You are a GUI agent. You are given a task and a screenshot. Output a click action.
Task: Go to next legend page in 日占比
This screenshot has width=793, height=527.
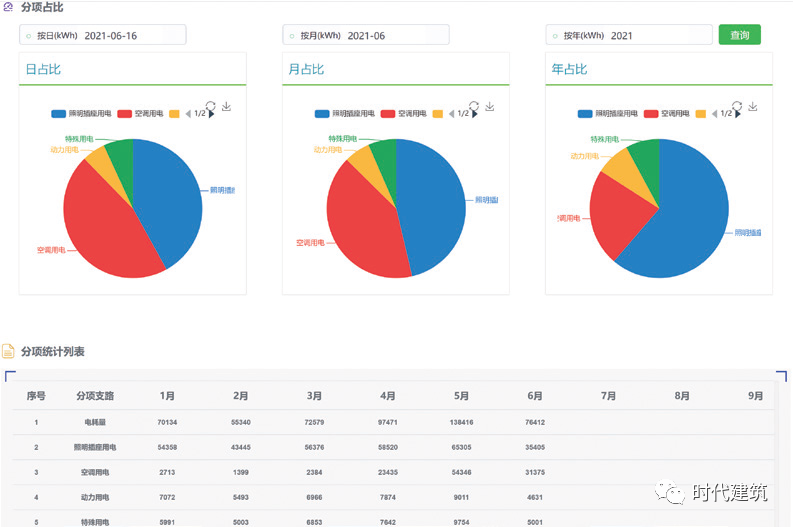coord(211,114)
